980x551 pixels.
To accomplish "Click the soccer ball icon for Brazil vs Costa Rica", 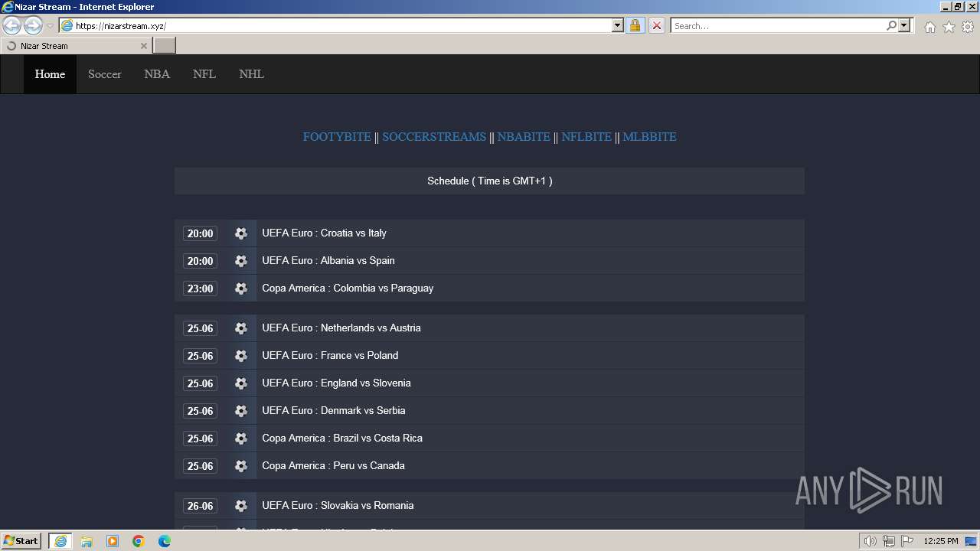I will tap(241, 439).
